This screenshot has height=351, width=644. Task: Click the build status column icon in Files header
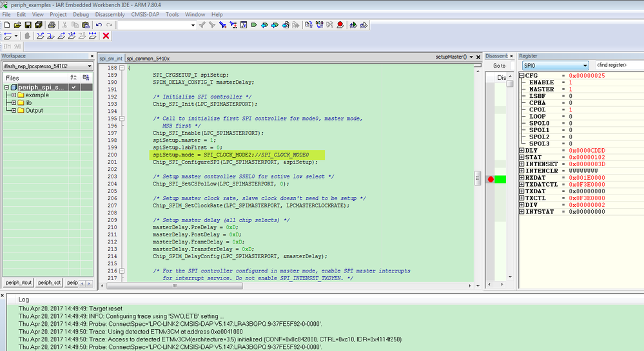86,77
